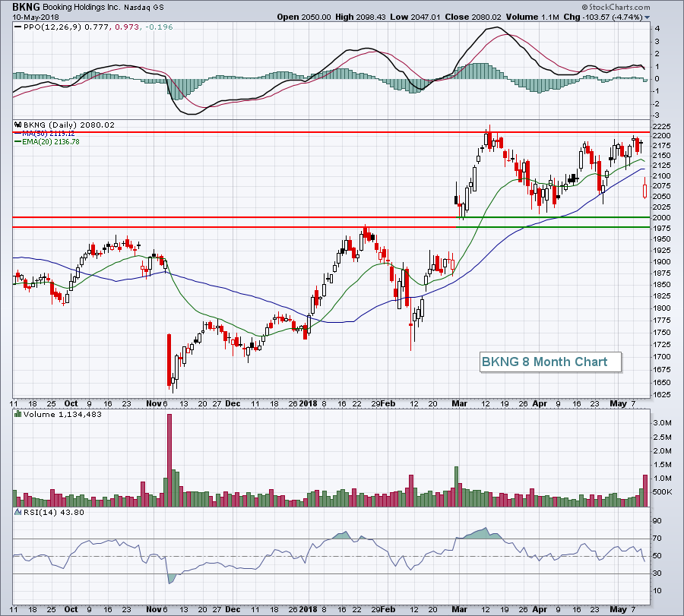Click the RSI(14) 43.80 legend label
This screenshot has width=684, height=616.
click(54, 512)
